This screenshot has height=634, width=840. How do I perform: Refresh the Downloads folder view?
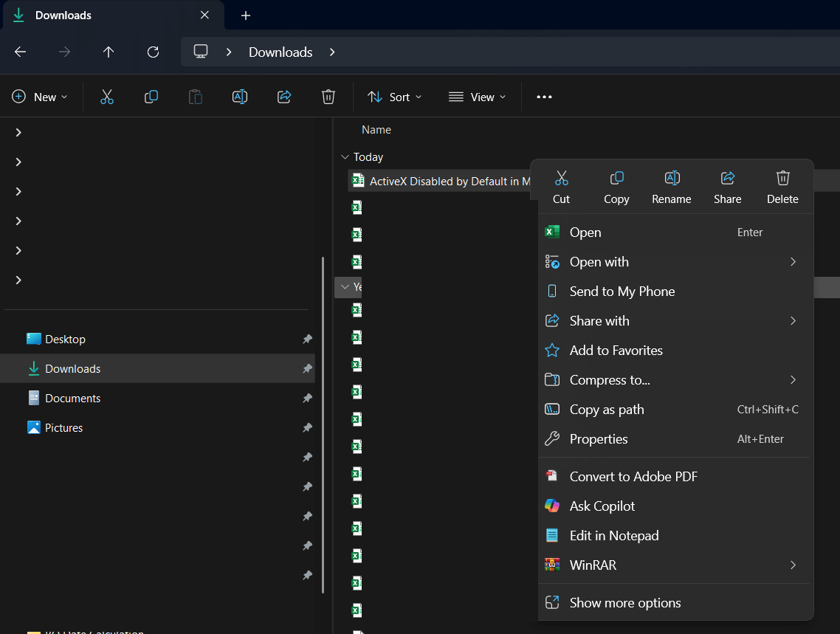click(x=154, y=52)
